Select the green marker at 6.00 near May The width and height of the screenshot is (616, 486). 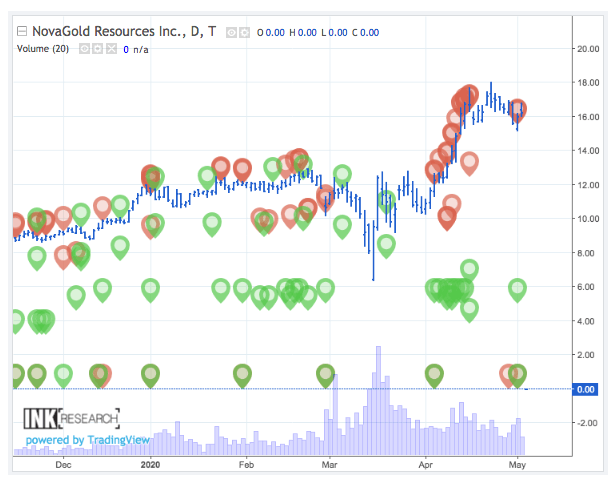pyautogui.click(x=517, y=290)
